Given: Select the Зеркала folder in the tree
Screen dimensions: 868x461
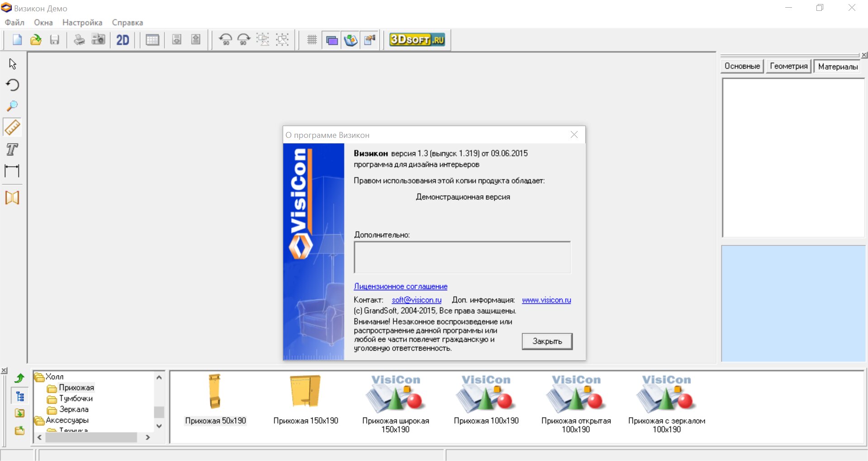Looking at the screenshot, I should (x=74, y=409).
